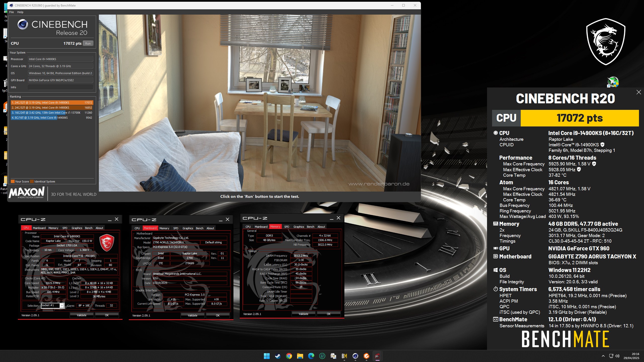Click the verified shield beside Max Effective Clock
This screenshot has width=644, height=362.
tap(579, 169)
